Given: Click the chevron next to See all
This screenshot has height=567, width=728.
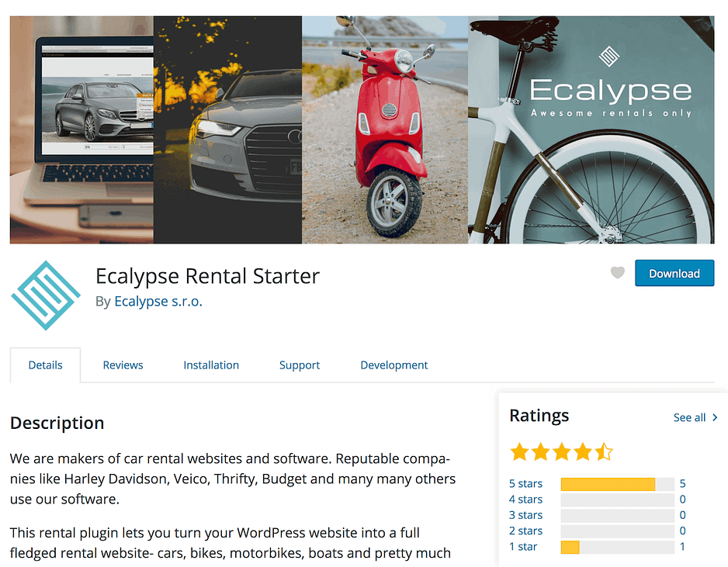Looking at the screenshot, I should coord(715,417).
